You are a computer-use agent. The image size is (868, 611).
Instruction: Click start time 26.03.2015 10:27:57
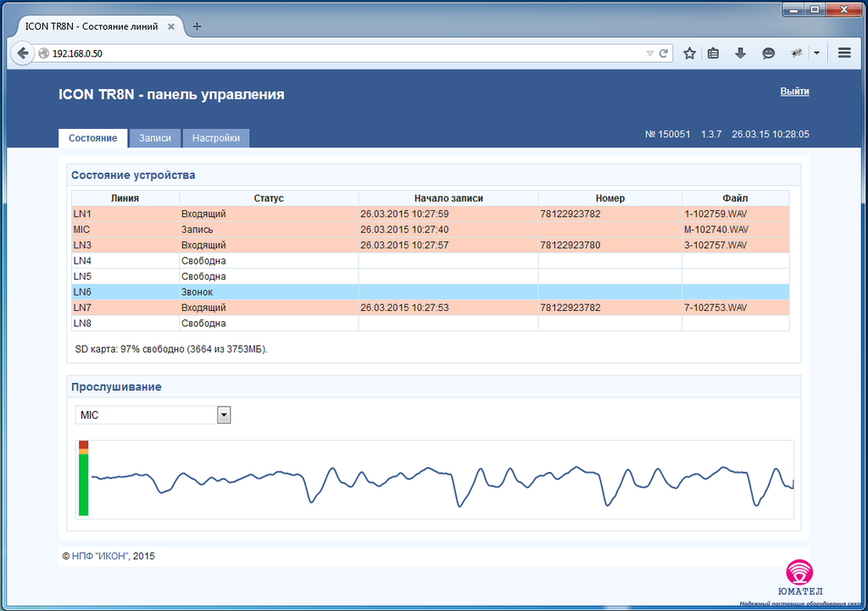(404, 245)
